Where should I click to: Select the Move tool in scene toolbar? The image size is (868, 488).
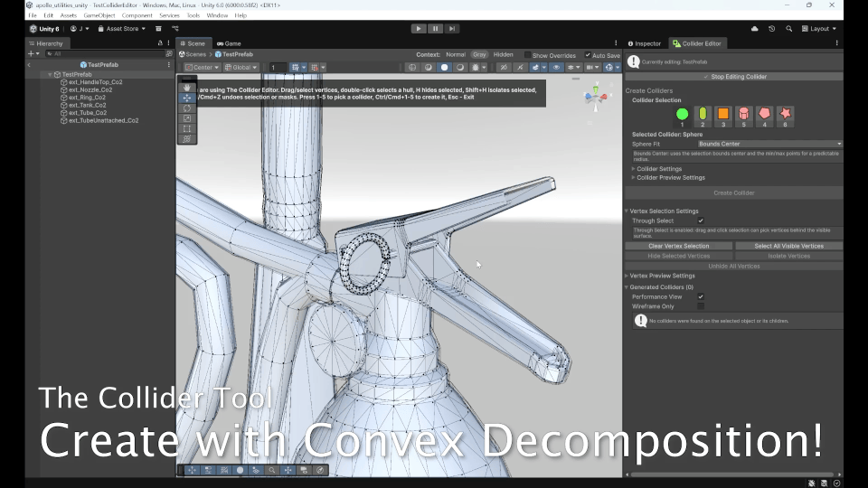187,98
